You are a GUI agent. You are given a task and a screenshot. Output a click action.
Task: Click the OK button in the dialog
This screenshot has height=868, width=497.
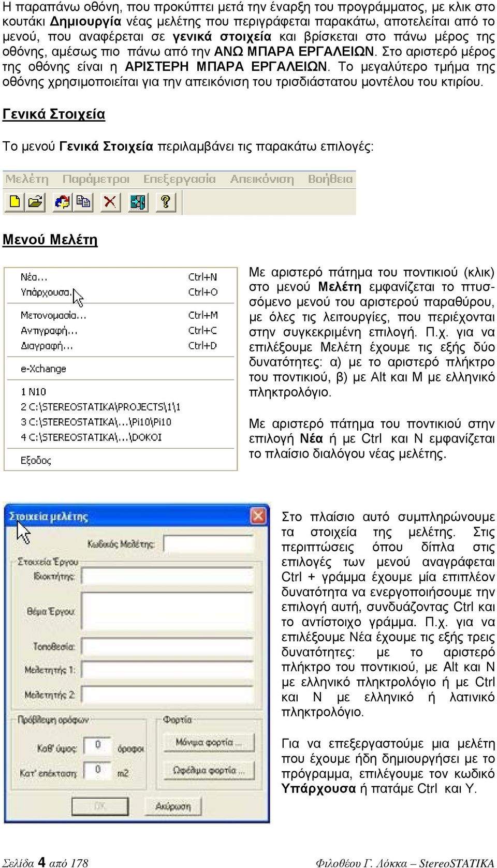click(100, 806)
